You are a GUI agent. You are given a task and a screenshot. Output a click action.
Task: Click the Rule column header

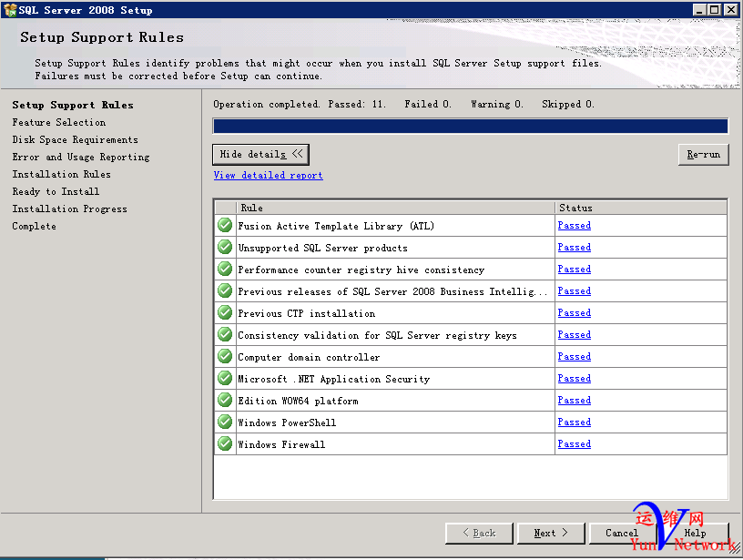click(x=395, y=208)
